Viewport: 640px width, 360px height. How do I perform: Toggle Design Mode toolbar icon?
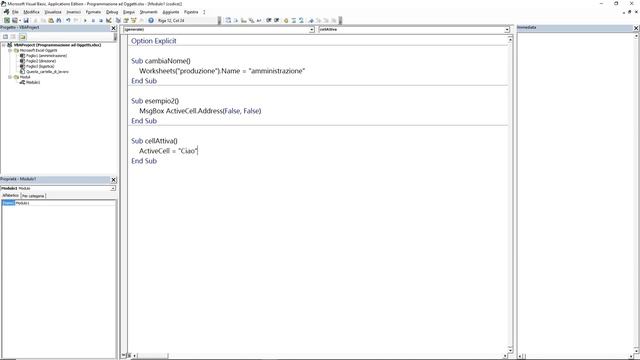point(109,20)
